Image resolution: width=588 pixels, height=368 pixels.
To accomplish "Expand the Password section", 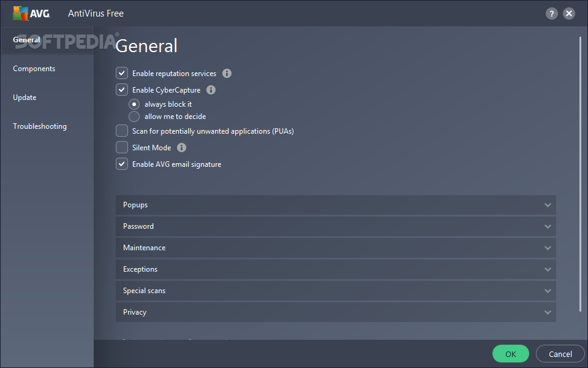I will coord(336,226).
